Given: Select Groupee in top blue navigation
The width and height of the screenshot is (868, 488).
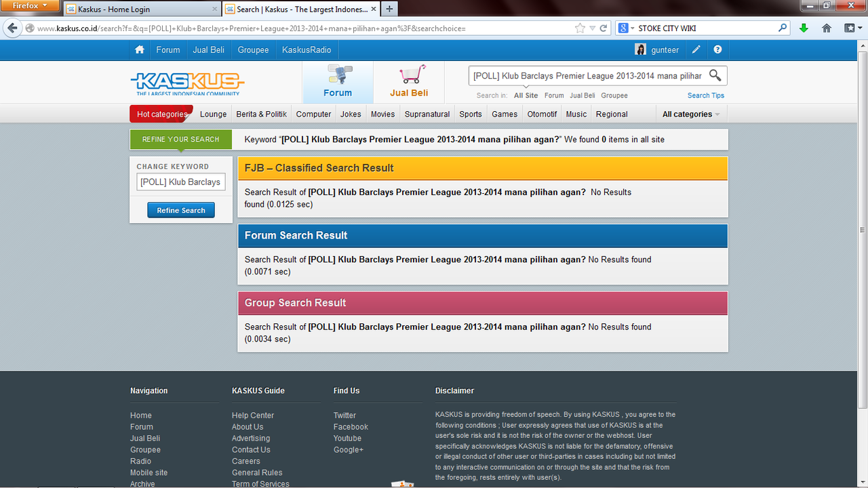Looking at the screenshot, I should click(253, 49).
